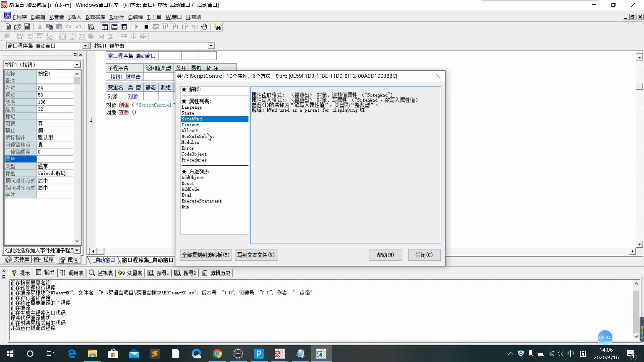Toggle the 可视 property value 真
This screenshot has width=644, height=362.
pos(55,123)
